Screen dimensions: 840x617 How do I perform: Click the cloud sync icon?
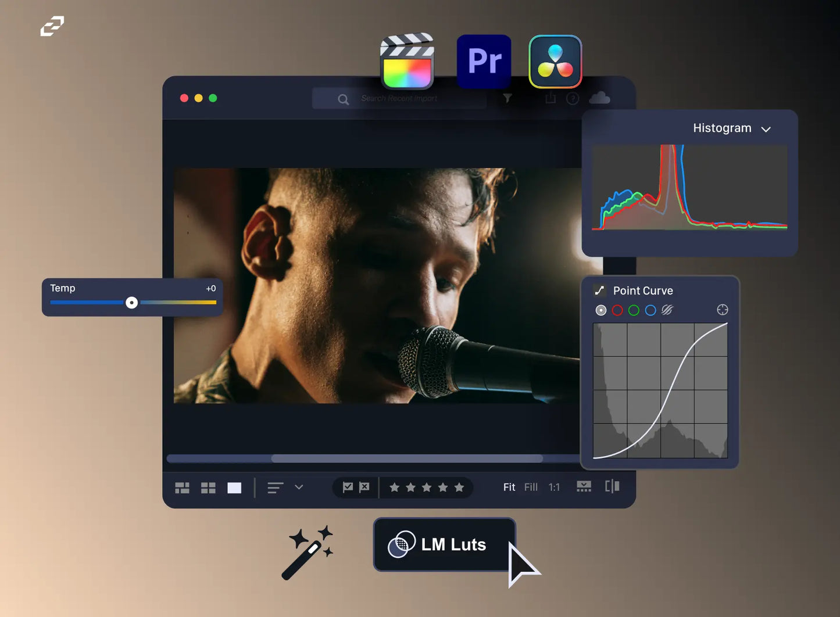click(599, 98)
